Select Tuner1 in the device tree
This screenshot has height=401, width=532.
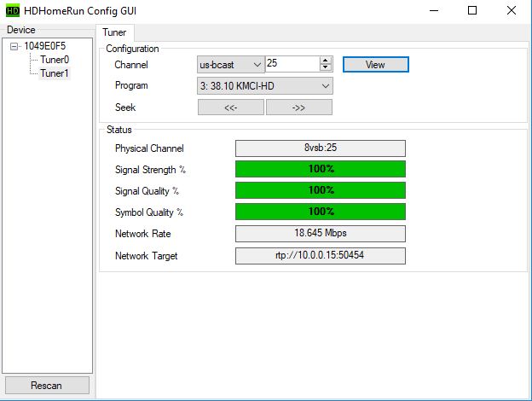click(x=55, y=73)
